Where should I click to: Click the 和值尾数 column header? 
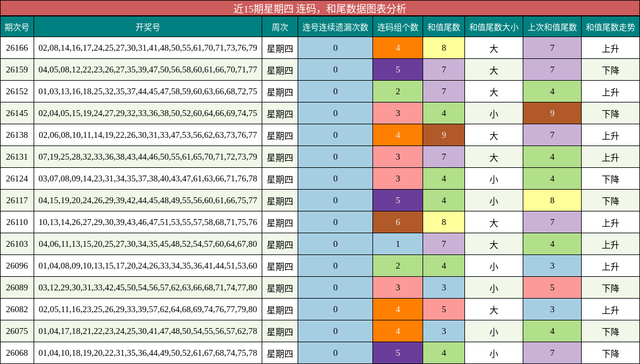click(444, 27)
